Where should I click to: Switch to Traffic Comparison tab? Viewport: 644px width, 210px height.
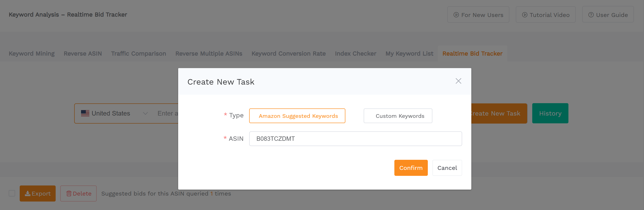[139, 54]
